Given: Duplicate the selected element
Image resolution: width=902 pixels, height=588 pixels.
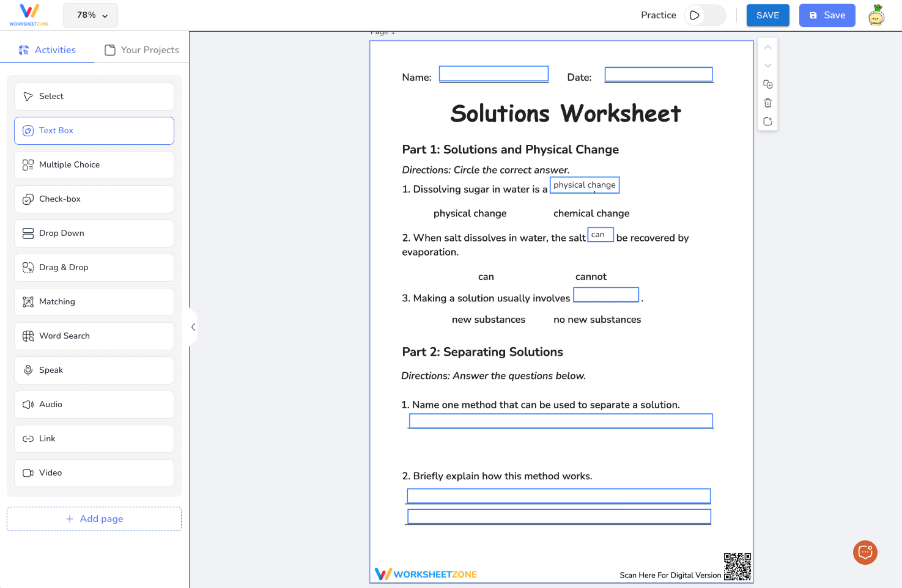Looking at the screenshot, I should tap(767, 84).
